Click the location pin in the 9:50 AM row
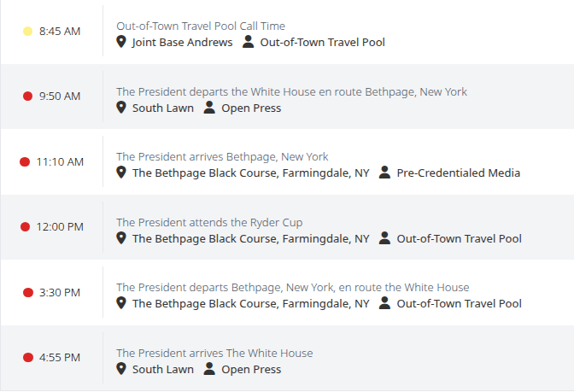574x392 pixels. point(121,108)
